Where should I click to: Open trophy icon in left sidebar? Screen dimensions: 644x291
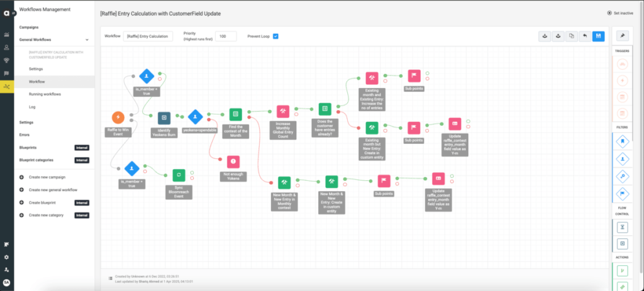pos(6,60)
